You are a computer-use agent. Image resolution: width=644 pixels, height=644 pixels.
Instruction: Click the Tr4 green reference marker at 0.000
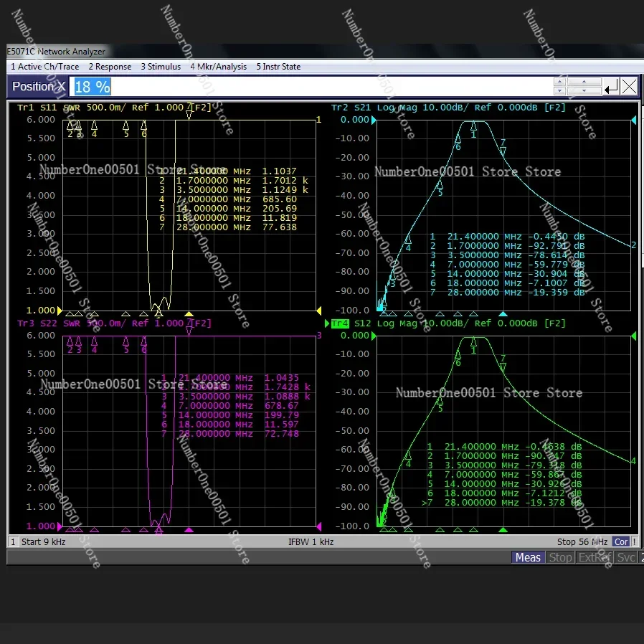coord(374,336)
